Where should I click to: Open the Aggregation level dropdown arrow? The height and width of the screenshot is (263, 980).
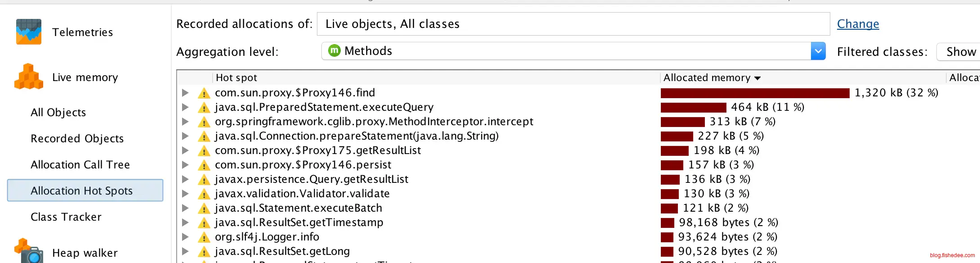pyautogui.click(x=818, y=51)
